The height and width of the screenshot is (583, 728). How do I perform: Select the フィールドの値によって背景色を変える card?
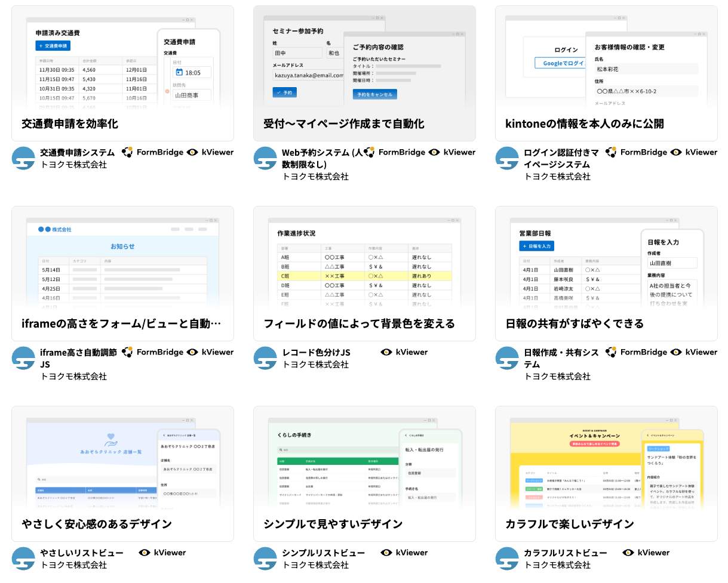(x=364, y=273)
